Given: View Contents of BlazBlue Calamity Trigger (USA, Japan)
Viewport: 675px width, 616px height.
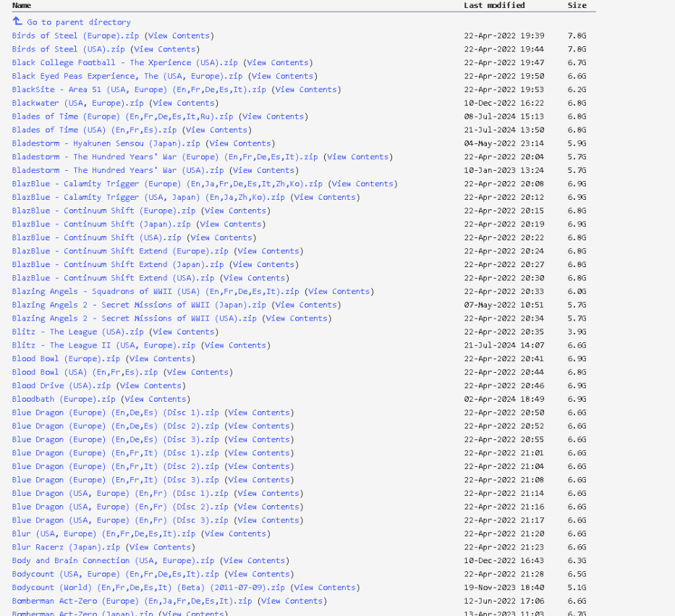Looking at the screenshot, I should tap(325, 198).
